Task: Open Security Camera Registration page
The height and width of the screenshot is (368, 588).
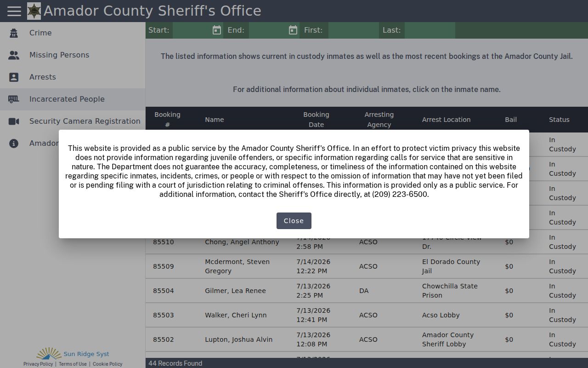Action: coord(73,121)
